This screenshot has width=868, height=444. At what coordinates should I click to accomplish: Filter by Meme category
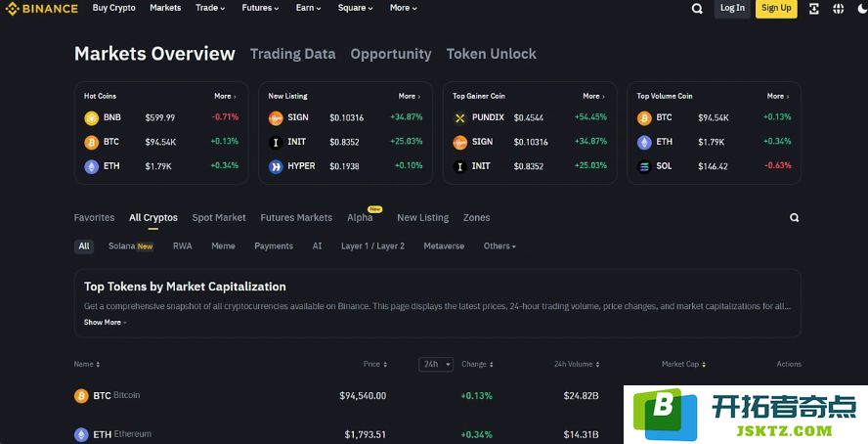(x=223, y=246)
